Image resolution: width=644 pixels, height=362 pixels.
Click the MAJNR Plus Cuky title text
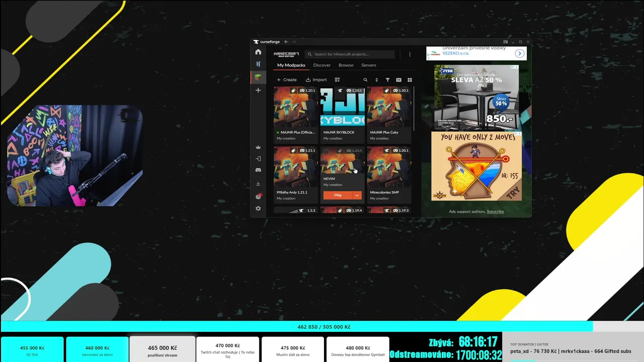tap(384, 132)
